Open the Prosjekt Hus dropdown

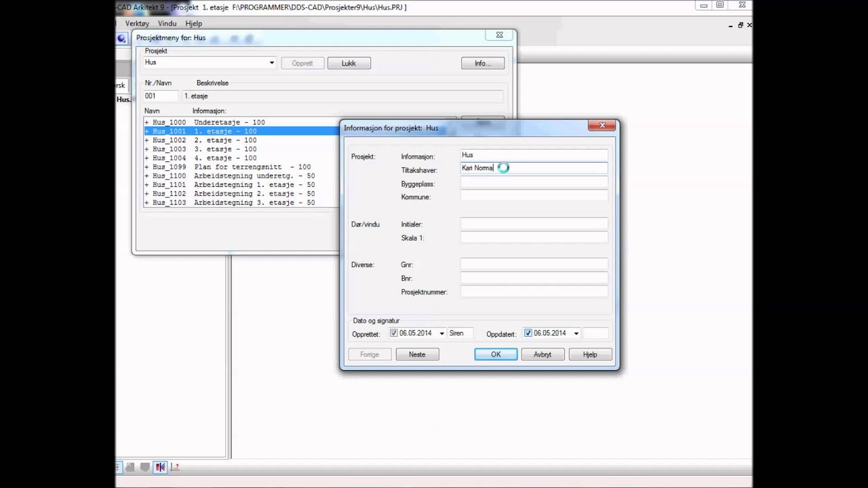271,63
